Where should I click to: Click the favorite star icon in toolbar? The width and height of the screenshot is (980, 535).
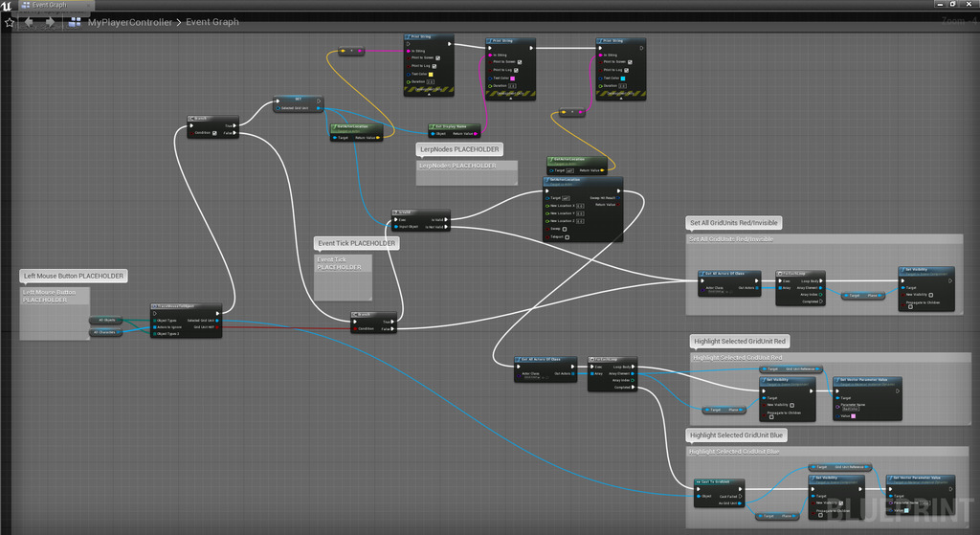(9, 21)
